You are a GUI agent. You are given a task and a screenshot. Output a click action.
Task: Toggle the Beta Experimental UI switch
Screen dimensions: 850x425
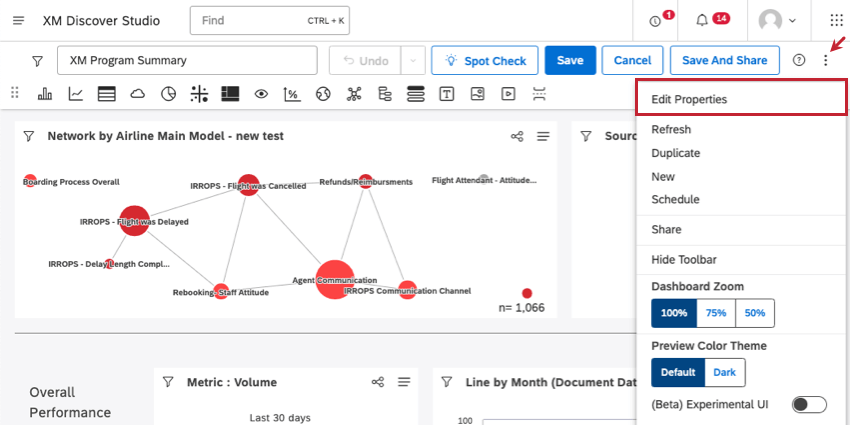[x=809, y=404]
